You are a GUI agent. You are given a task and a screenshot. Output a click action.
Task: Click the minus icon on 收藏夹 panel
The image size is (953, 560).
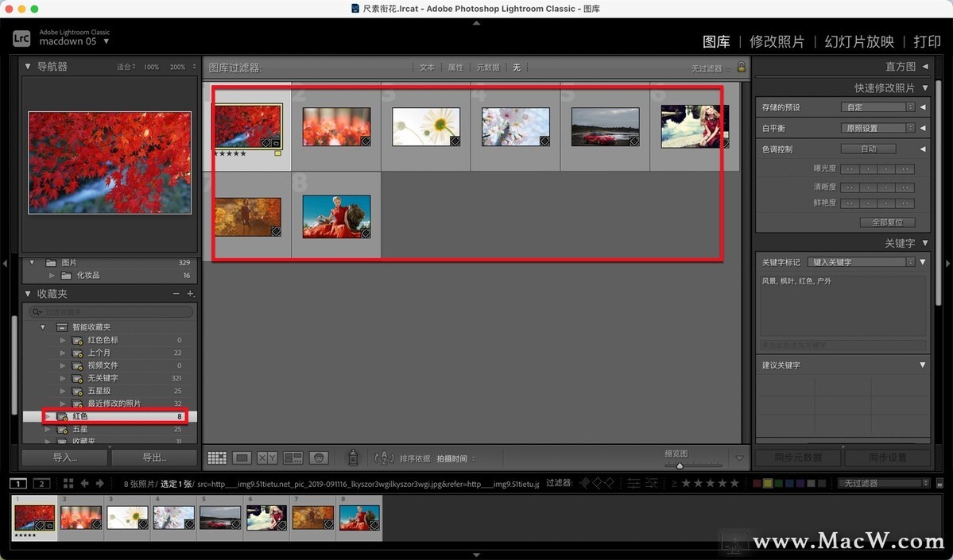[176, 294]
